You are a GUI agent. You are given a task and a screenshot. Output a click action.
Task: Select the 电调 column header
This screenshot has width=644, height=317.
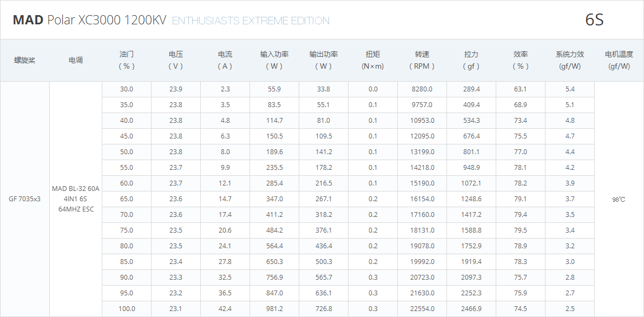(x=76, y=61)
